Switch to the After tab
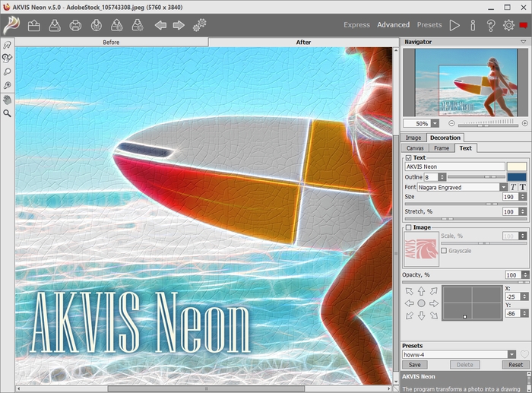 (x=303, y=42)
